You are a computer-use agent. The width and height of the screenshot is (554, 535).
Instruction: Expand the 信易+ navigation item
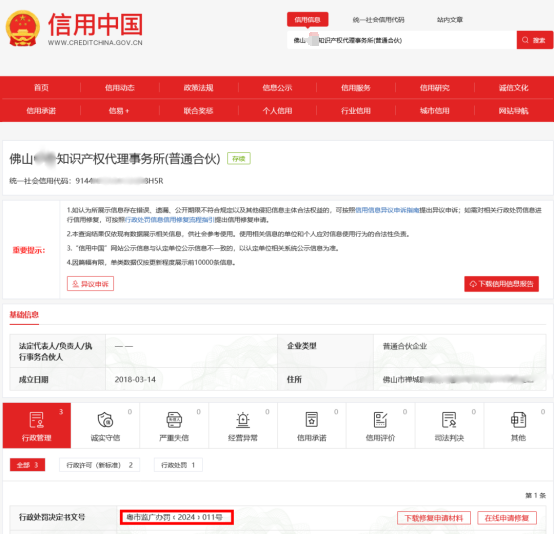pyautogui.click(x=119, y=111)
